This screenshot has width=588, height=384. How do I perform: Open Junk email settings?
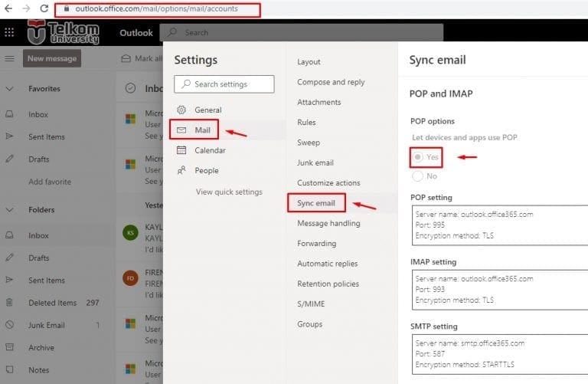[x=315, y=162]
